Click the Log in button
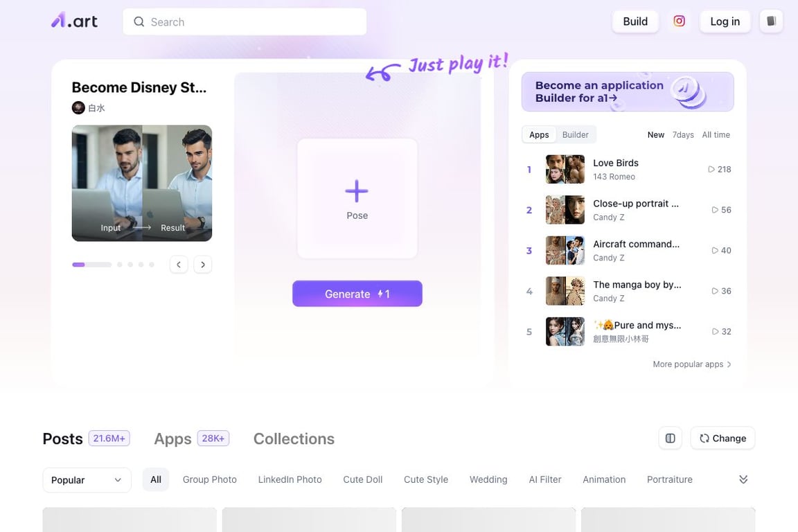 [725, 21]
